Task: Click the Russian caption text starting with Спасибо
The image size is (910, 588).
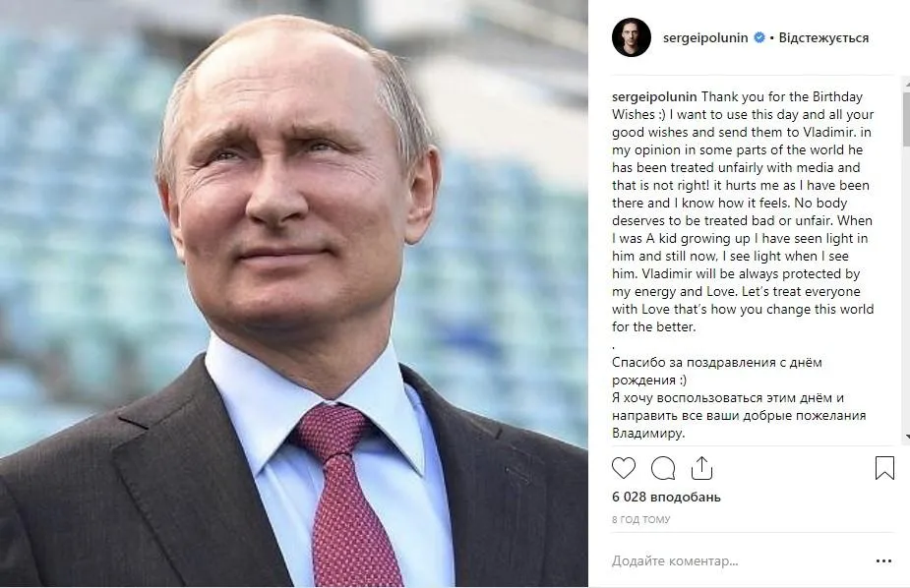Action: point(739,398)
